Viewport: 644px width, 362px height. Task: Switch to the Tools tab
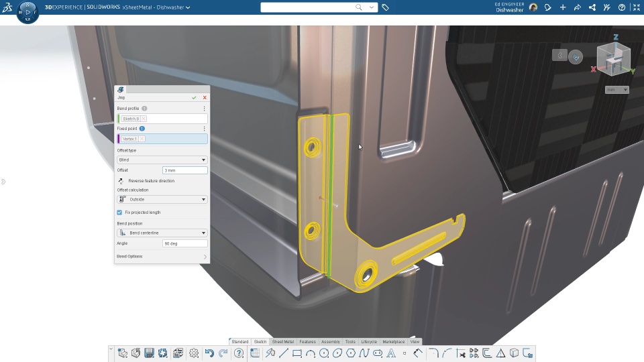pos(350,341)
